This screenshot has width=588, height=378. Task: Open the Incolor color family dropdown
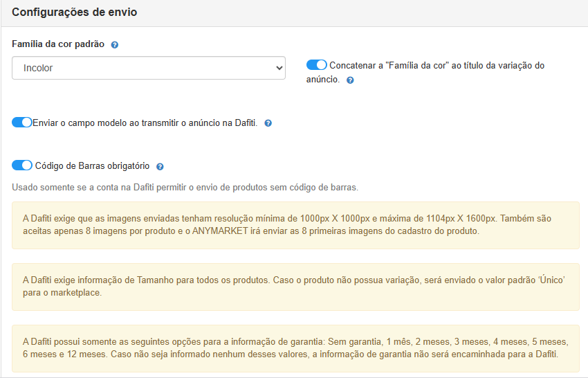(148, 68)
